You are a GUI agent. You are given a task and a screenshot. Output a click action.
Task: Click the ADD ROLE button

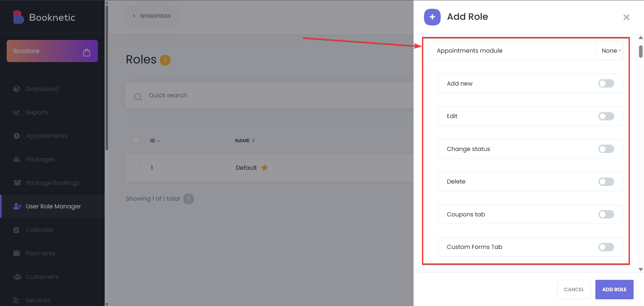614,290
